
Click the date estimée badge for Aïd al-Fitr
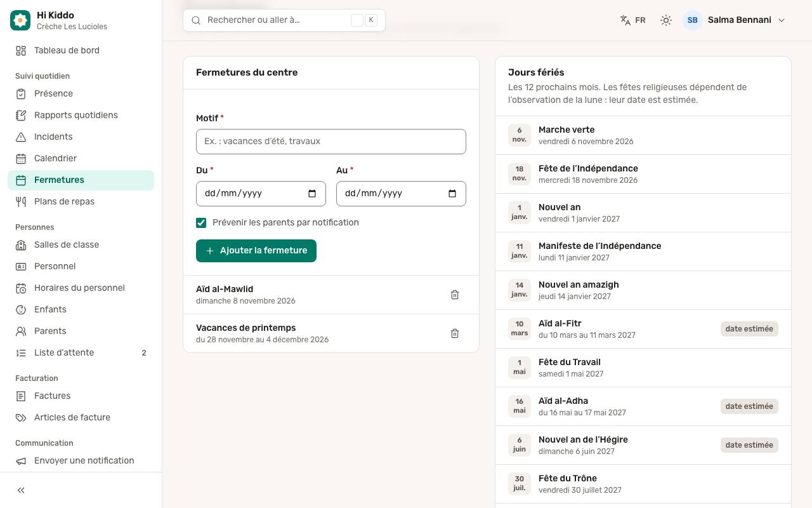coord(749,329)
